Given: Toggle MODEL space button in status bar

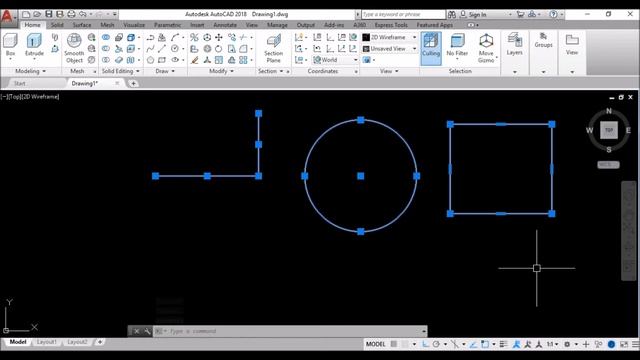Looking at the screenshot, I should [376, 344].
